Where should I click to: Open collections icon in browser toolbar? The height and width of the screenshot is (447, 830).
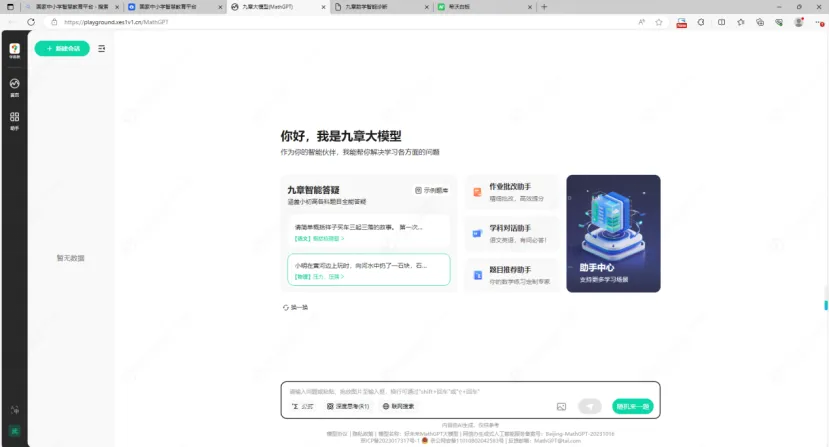click(x=760, y=22)
